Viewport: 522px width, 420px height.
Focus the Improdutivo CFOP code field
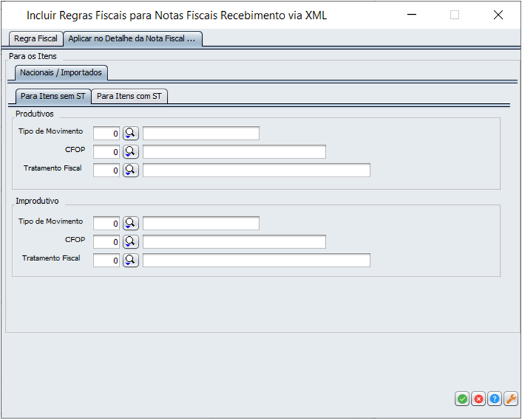(107, 242)
